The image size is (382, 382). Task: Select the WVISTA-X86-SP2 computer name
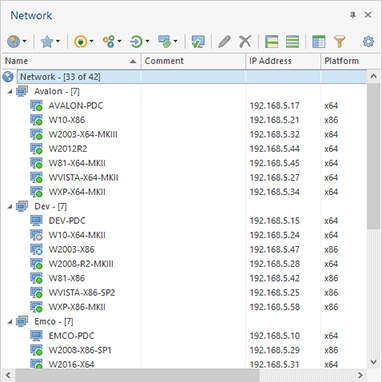pyautogui.click(x=82, y=292)
